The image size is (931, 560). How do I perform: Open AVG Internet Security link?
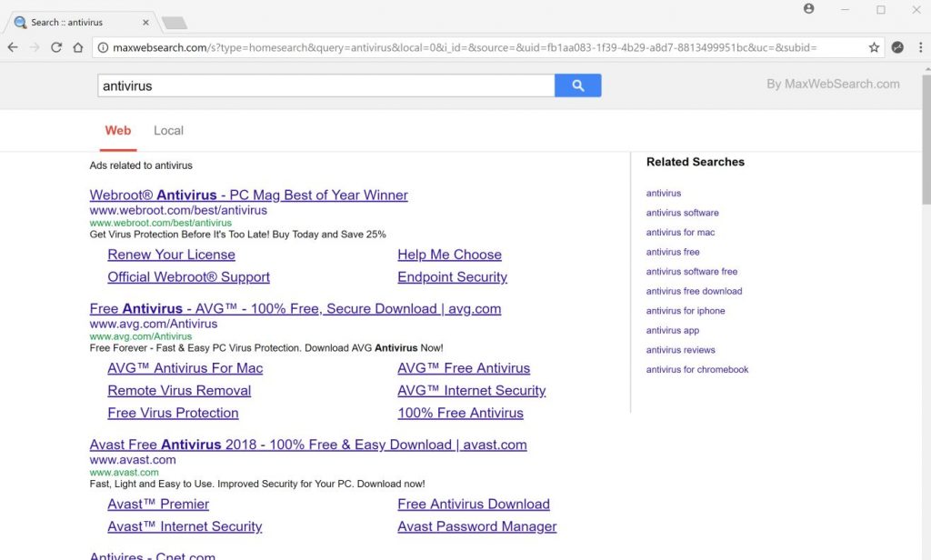pyautogui.click(x=472, y=391)
